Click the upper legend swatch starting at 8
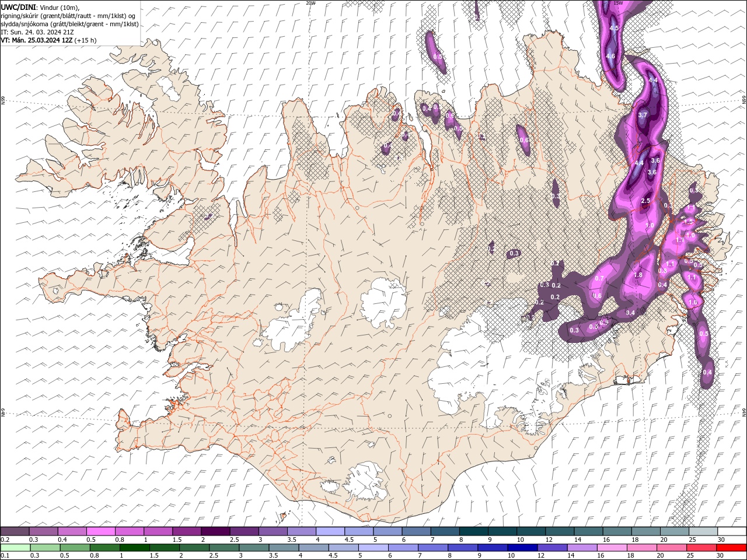Viewport: 747px width, 560px height. pos(473,531)
